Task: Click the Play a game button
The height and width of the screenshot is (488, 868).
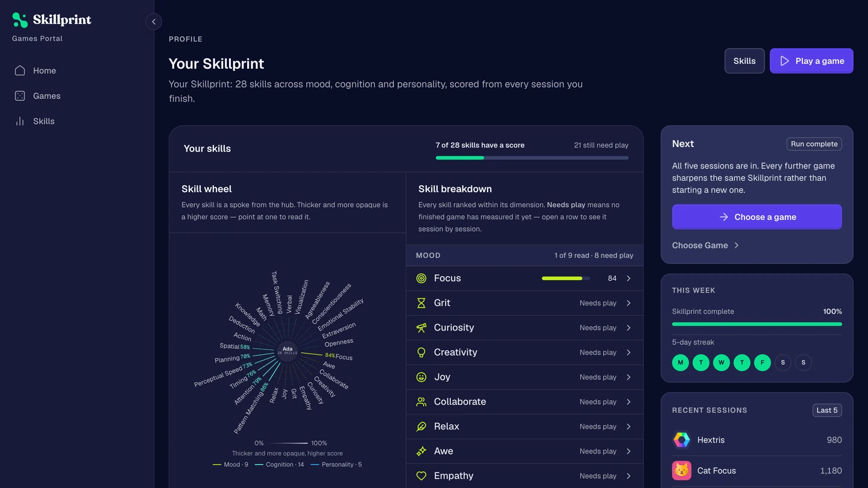Action: pyautogui.click(x=811, y=61)
